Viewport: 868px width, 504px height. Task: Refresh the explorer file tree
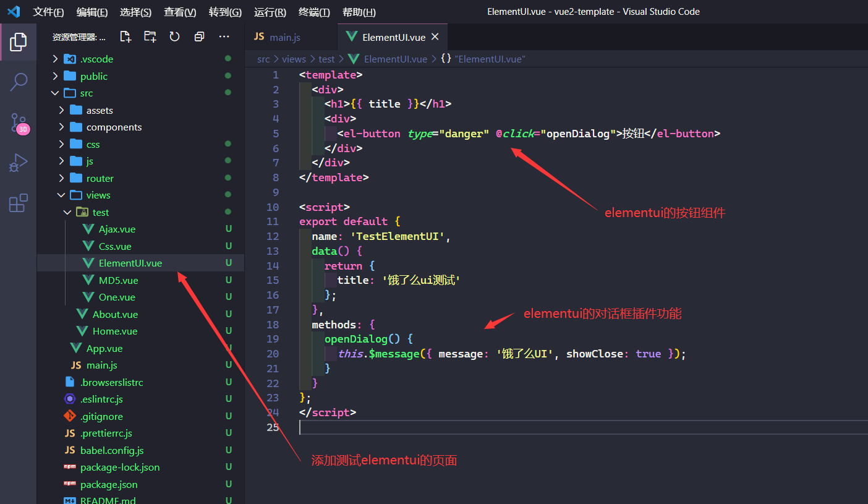click(174, 37)
